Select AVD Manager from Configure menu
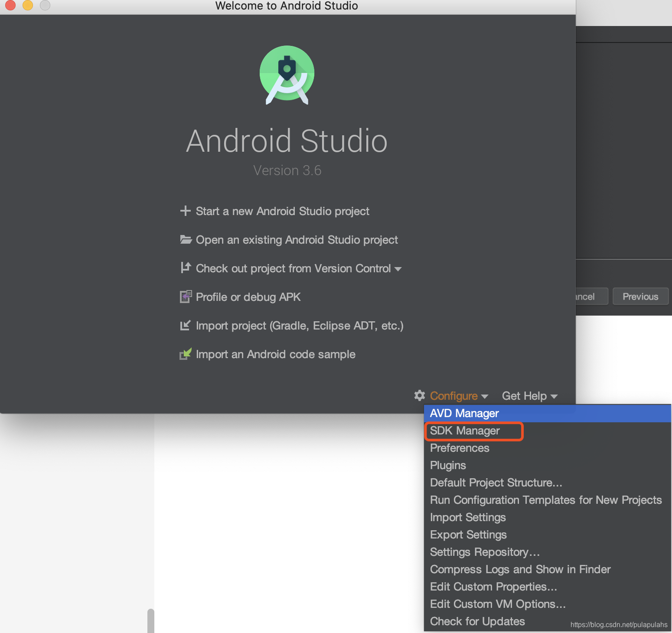 pos(548,413)
